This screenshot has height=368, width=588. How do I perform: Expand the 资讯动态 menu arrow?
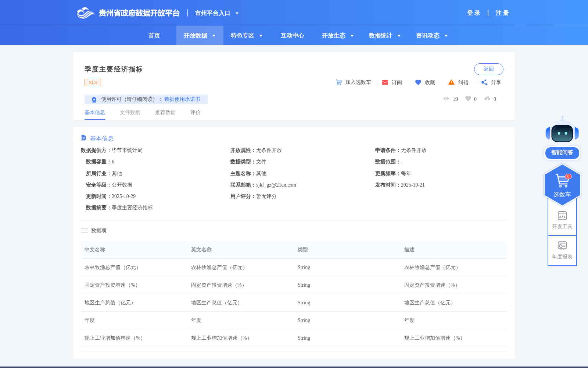pyautogui.click(x=446, y=36)
